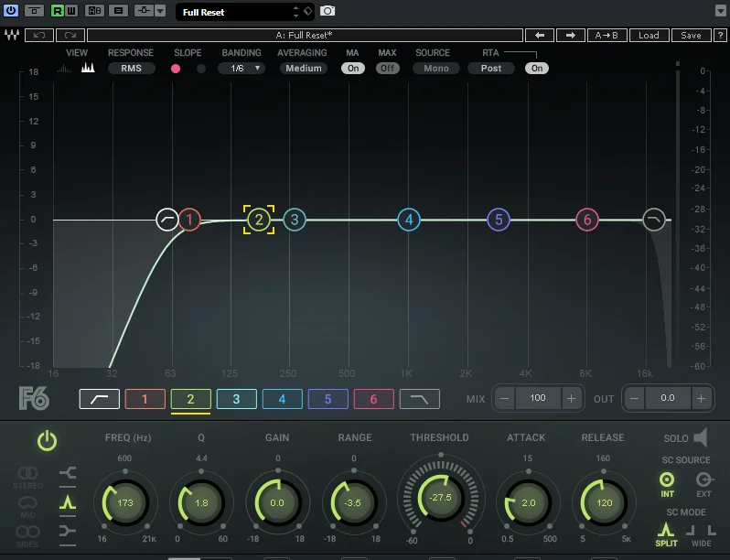
Task: Click the Save preset button
Action: [x=691, y=35]
